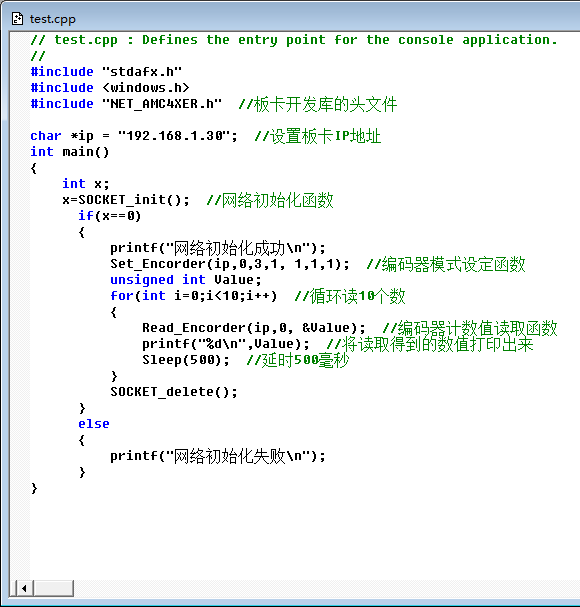This screenshot has height=607, width=580.
Task: Click the NET_AMC4XER.h include line
Action: click(126, 104)
